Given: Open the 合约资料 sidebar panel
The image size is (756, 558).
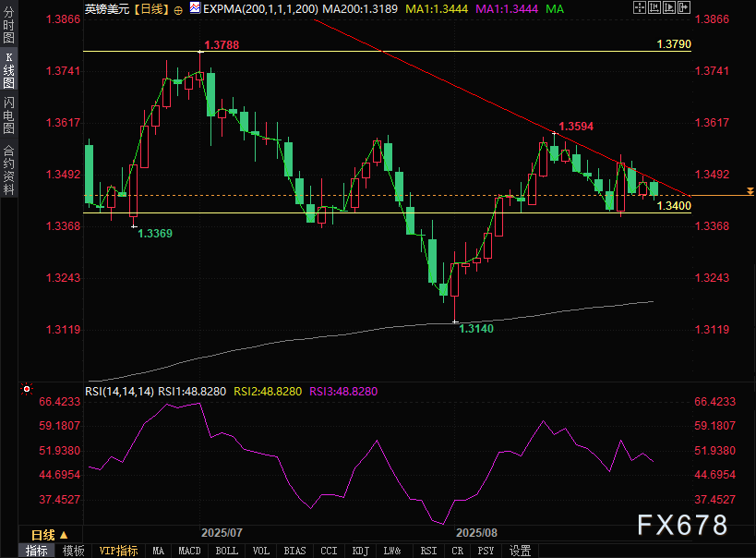Looking at the screenshot, I should [x=8, y=171].
